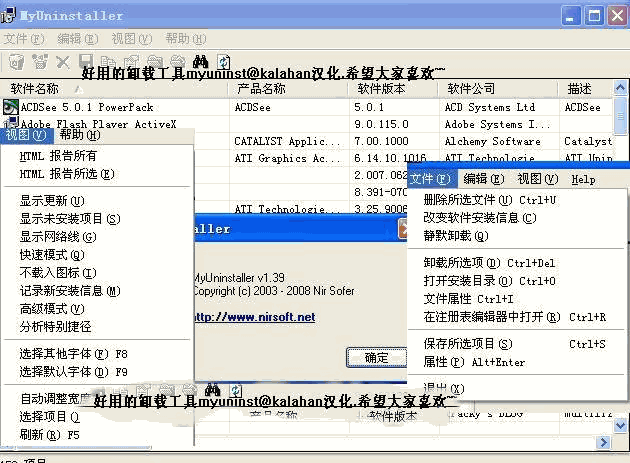The image size is (630, 463).
Task: Choose 卸载所选项(D) Ctrl+Del
Action: coord(489,263)
